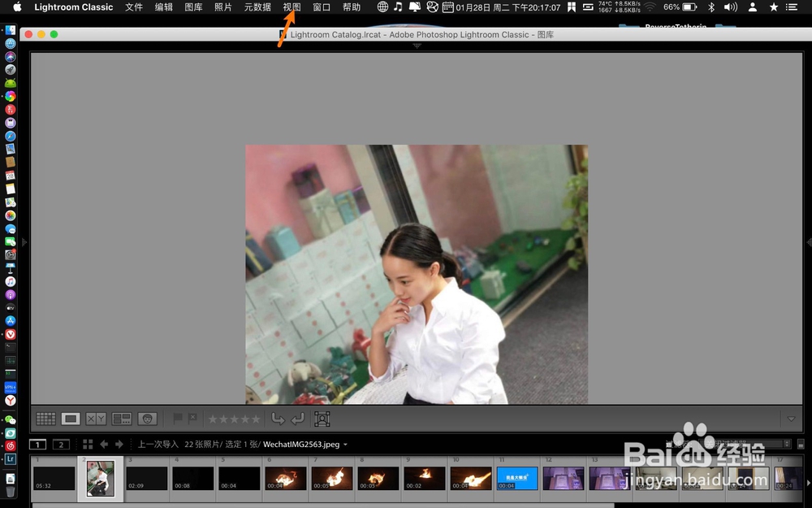Open the 视图 menu
The height and width of the screenshot is (508, 812).
[x=291, y=7]
